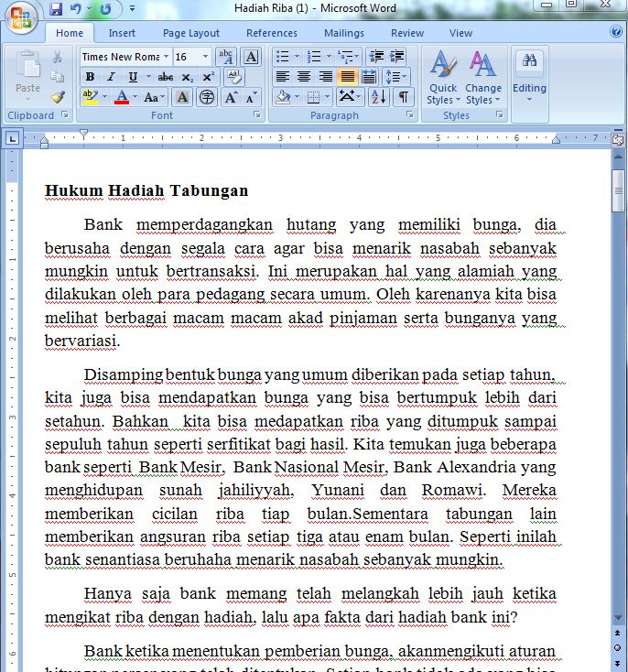Viewport: 628px width, 672px height.
Task: Click the Quick Styles button
Action: point(443,79)
